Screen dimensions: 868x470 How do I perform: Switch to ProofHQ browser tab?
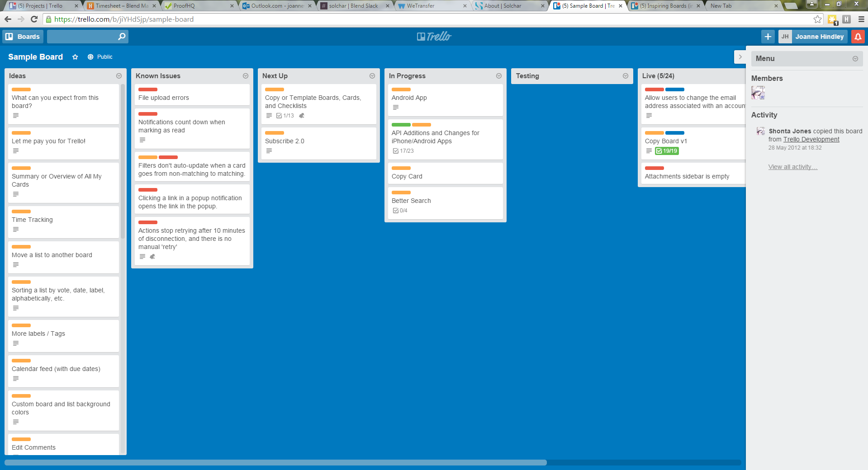199,6
